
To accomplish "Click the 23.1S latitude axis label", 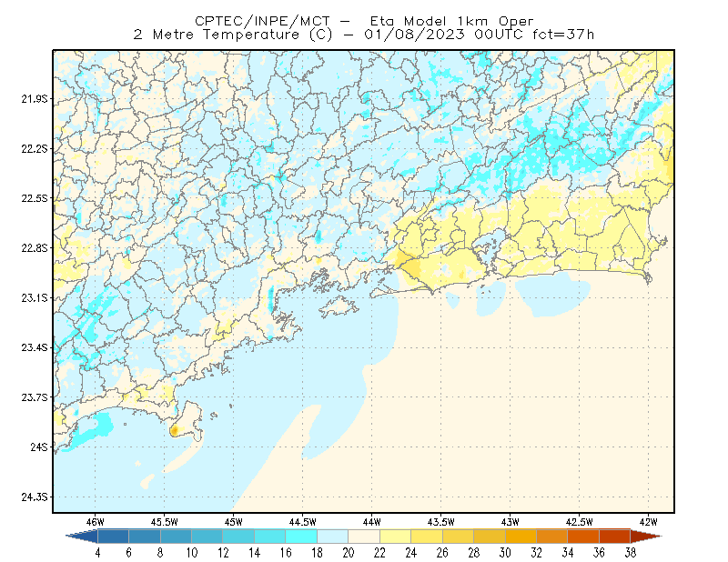I will [34, 298].
